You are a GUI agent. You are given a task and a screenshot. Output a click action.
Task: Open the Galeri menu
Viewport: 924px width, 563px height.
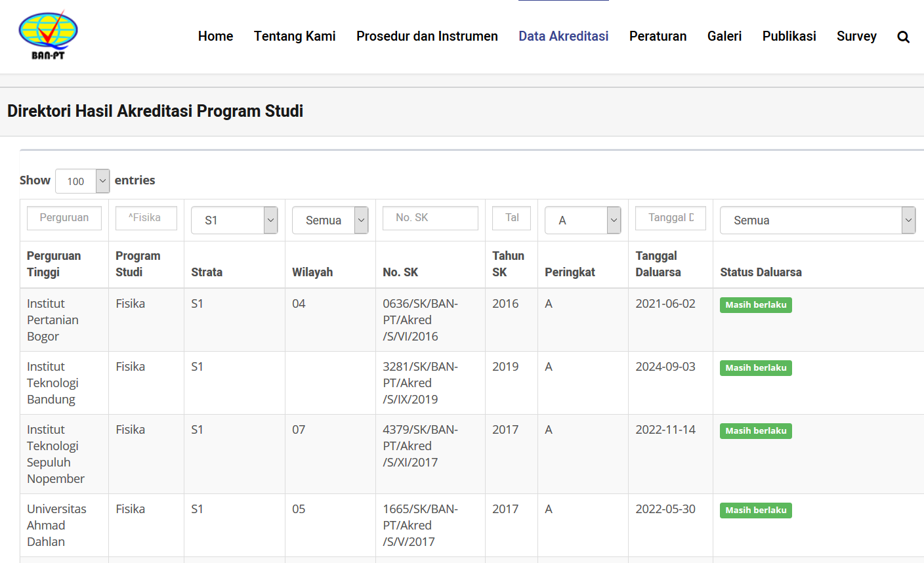(724, 36)
